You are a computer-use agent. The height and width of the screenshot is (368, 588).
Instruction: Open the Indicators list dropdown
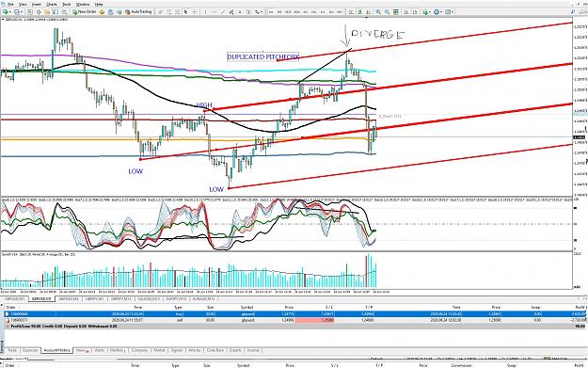(426, 12)
